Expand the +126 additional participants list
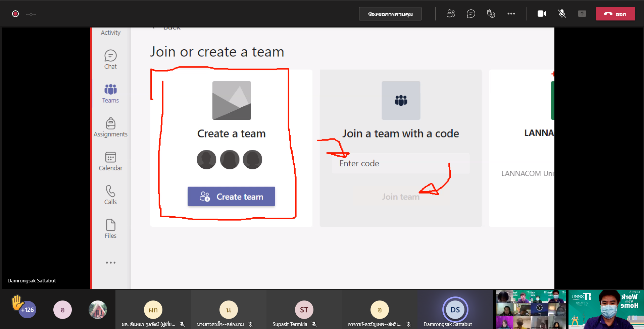The width and height of the screenshot is (644, 329). pyautogui.click(x=28, y=310)
